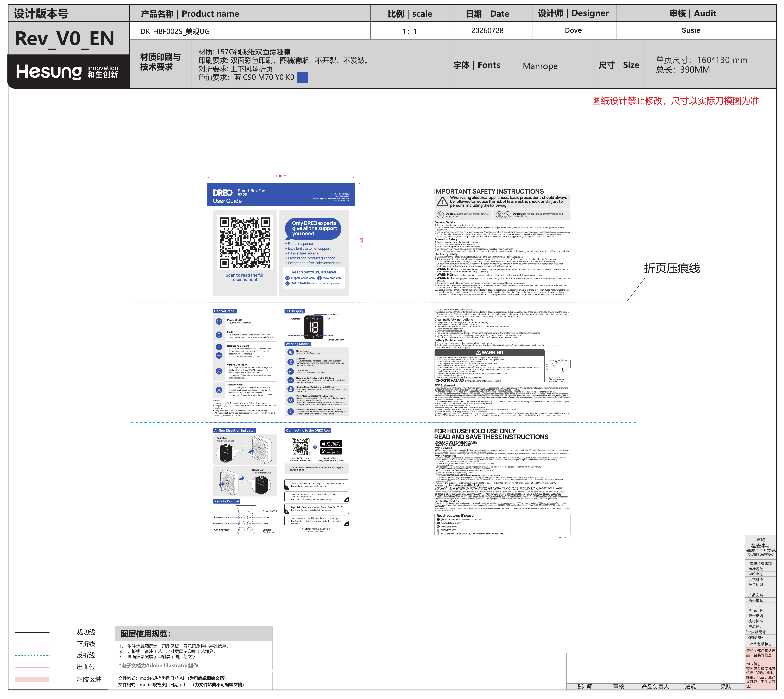The width and height of the screenshot is (784, 699).
Task: Click the large QR code above "Scan to read"
Action: [x=245, y=243]
